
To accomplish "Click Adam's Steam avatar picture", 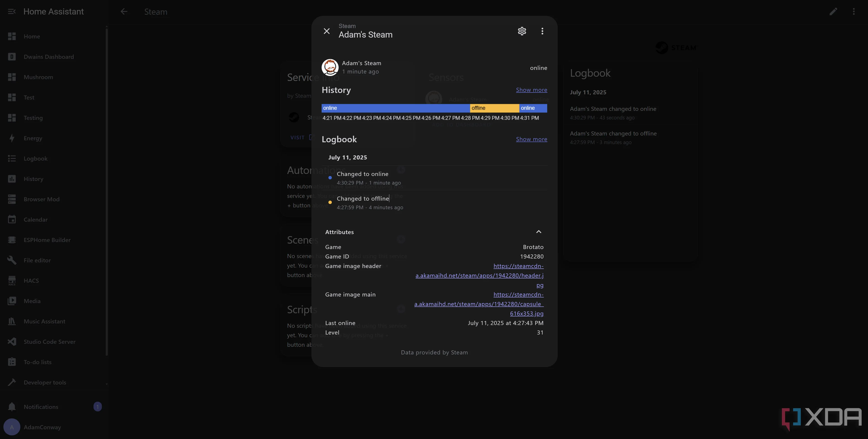I will click(x=330, y=67).
